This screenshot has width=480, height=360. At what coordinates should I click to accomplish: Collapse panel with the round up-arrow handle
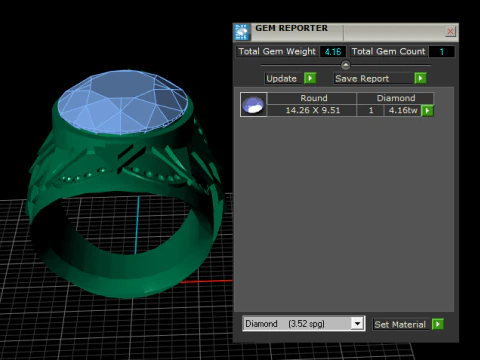[346, 65]
